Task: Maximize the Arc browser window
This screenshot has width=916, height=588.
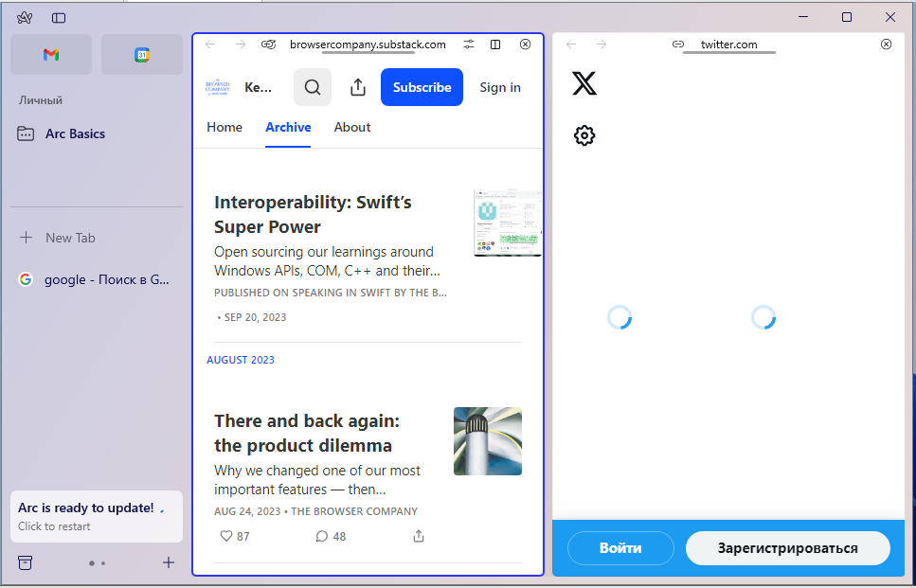Action: (x=847, y=18)
